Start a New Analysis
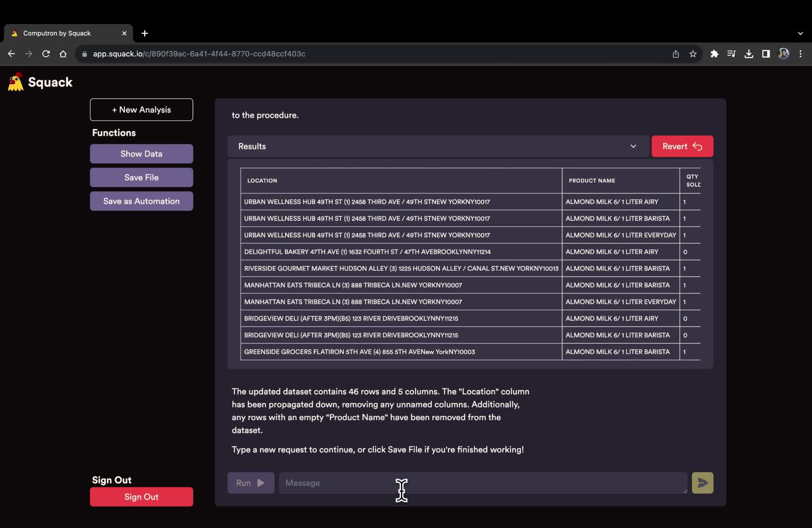Screen dimensions: 812x528 click(x=141, y=110)
